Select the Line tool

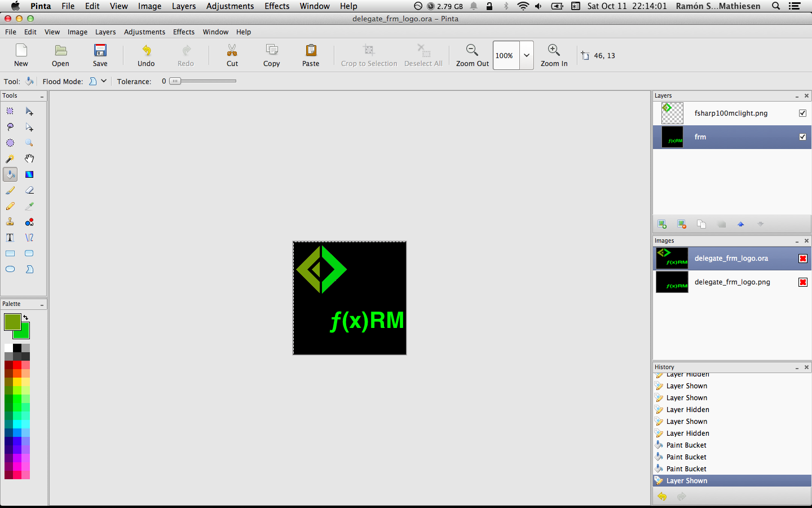pos(29,238)
